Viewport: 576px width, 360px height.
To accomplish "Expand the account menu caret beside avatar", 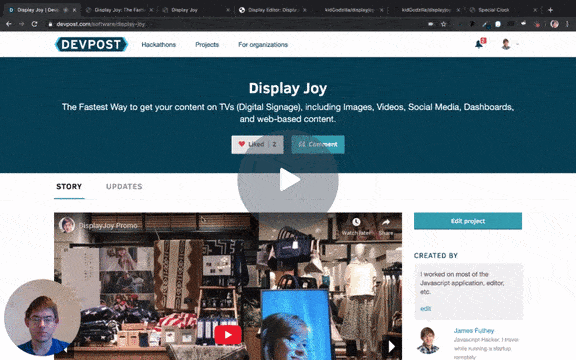I will [517, 44].
